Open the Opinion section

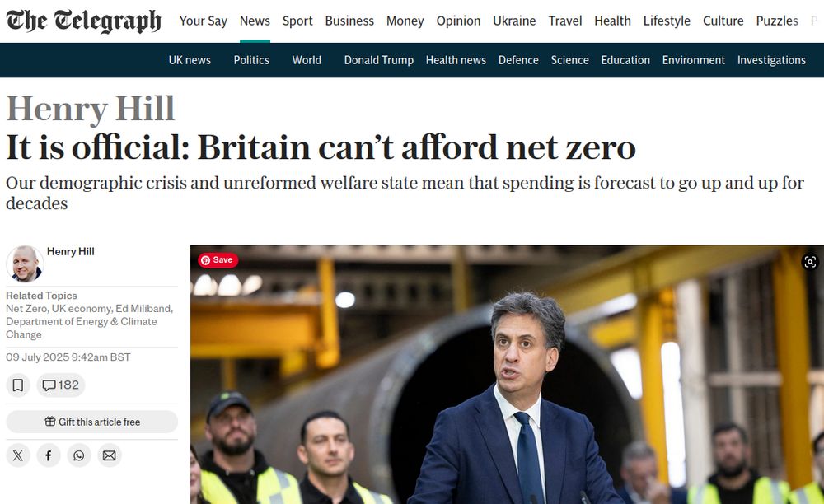tap(458, 21)
